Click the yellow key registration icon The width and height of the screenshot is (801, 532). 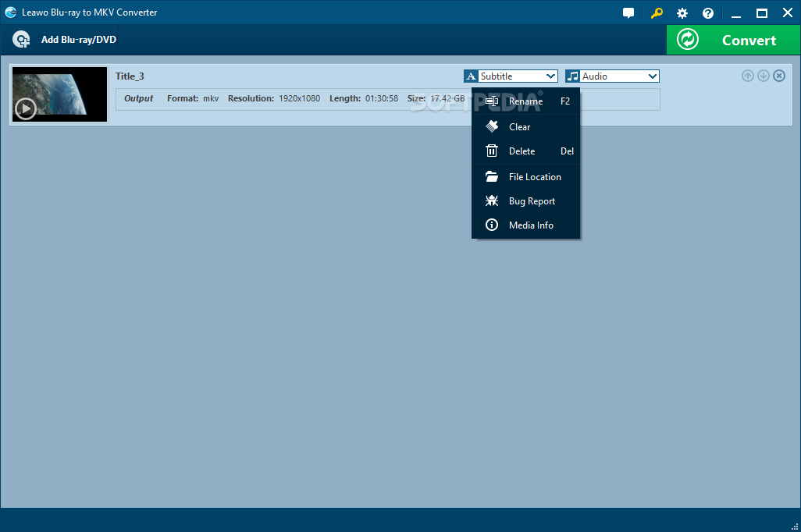click(x=657, y=12)
